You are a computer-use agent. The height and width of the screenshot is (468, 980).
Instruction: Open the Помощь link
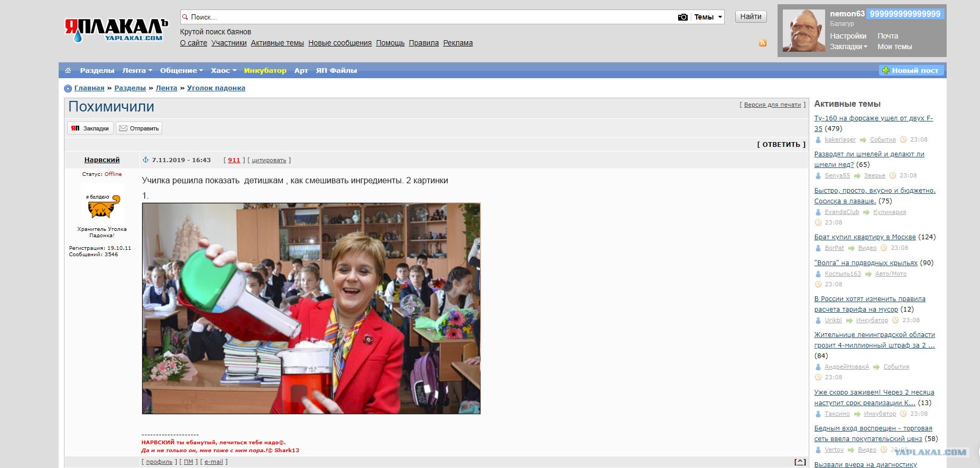click(x=390, y=43)
